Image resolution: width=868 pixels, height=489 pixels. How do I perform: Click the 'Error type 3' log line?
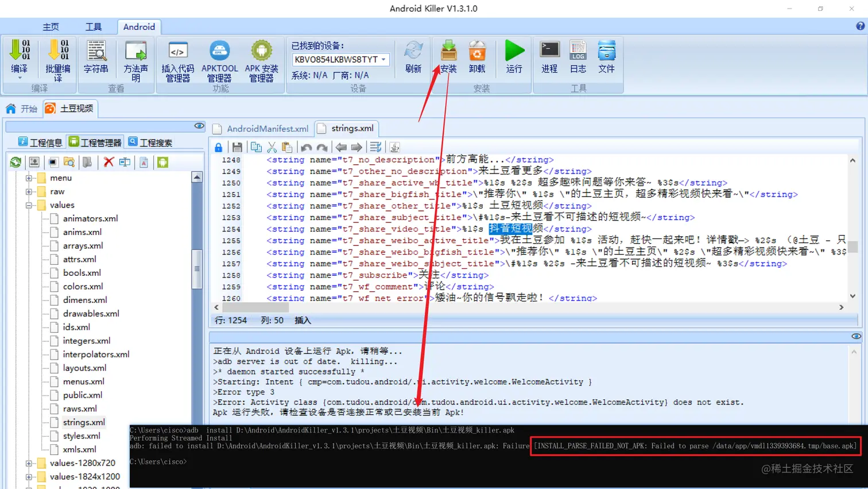pos(243,392)
